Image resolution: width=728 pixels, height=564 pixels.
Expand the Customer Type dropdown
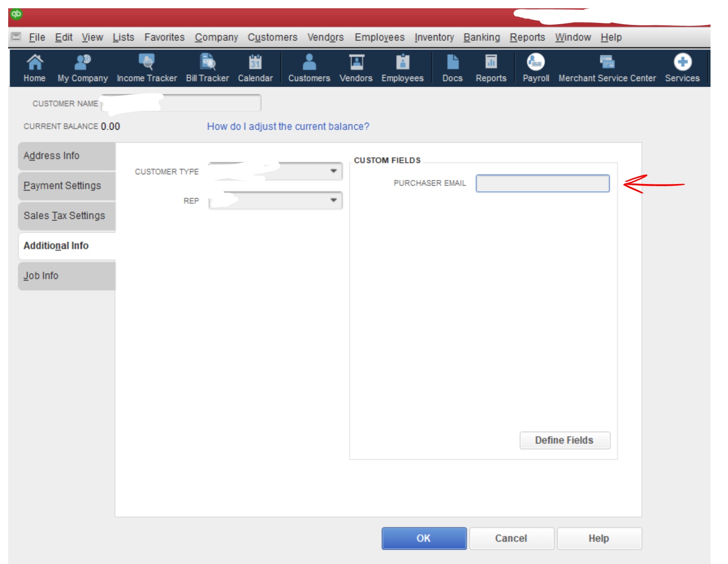[x=334, y=171]
